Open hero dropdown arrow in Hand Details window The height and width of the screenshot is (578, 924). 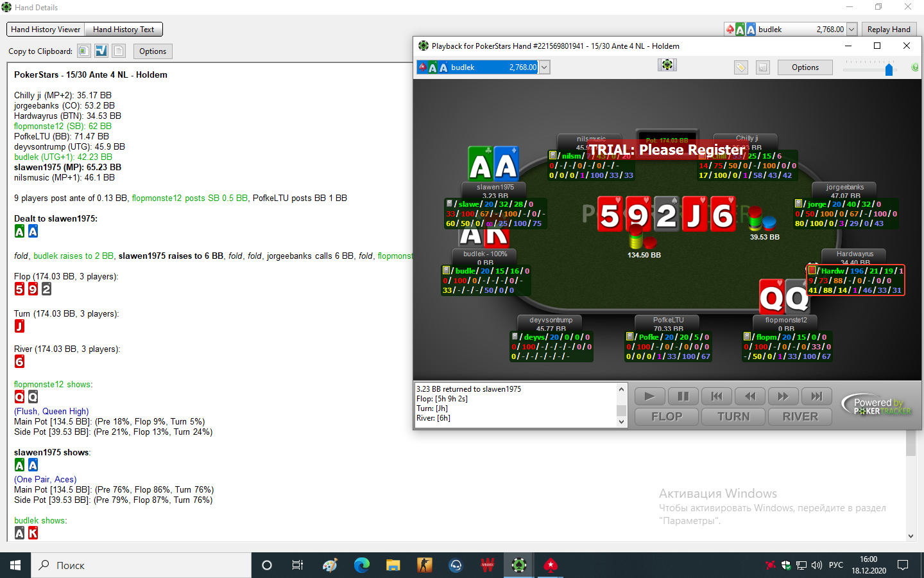click(x=851, y=29)
